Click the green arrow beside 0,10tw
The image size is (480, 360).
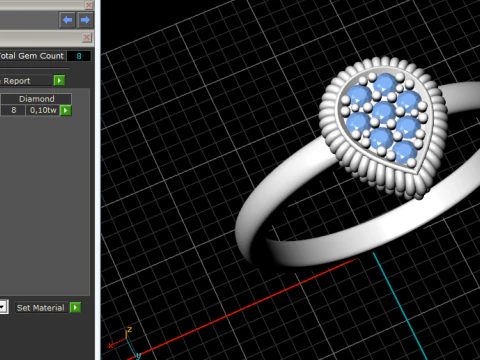(66, 110)
